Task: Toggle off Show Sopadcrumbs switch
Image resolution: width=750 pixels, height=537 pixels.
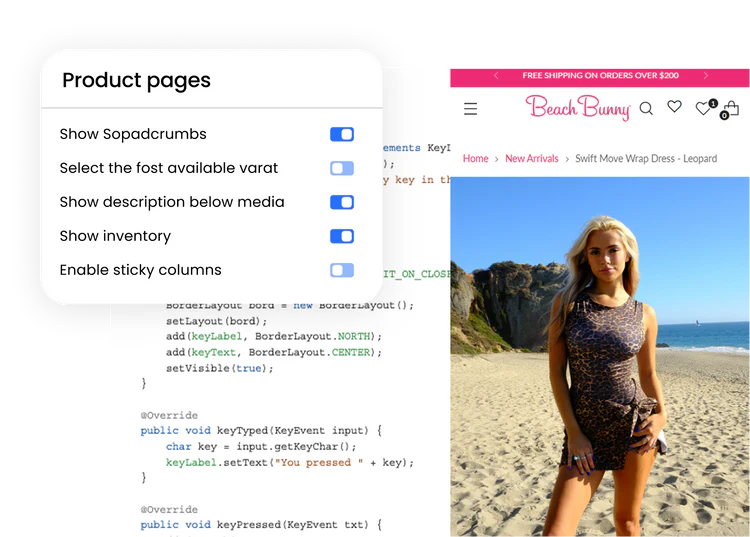Action: 342,134
